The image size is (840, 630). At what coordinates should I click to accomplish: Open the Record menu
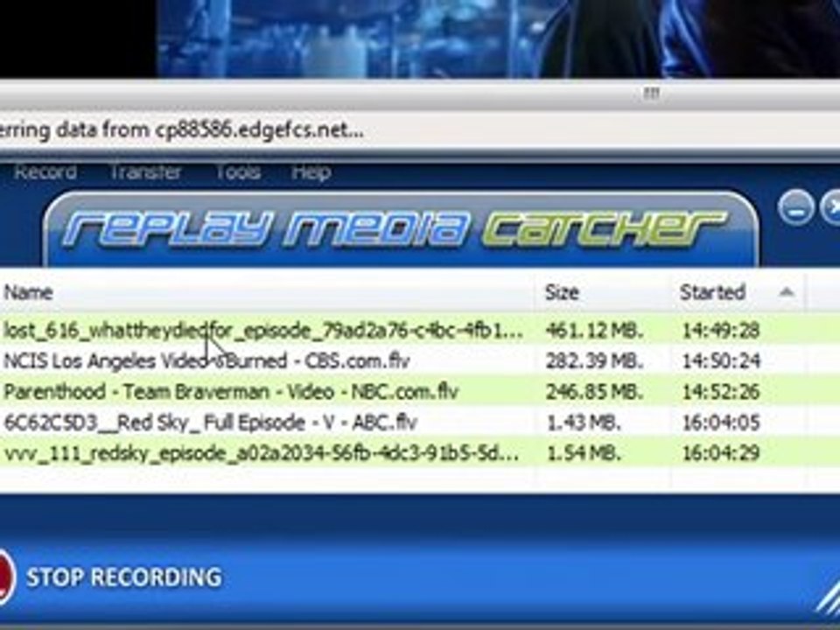(x=45, y=172)
